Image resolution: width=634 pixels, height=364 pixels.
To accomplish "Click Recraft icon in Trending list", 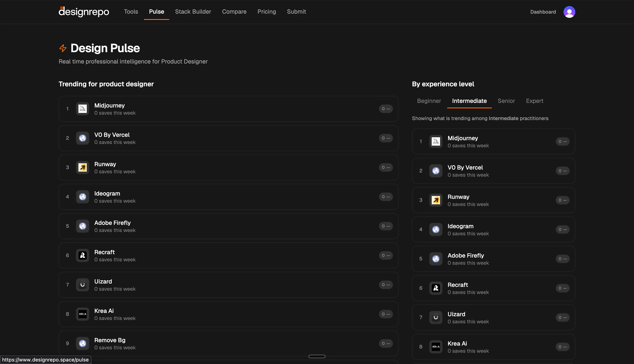I will point(83,255).
